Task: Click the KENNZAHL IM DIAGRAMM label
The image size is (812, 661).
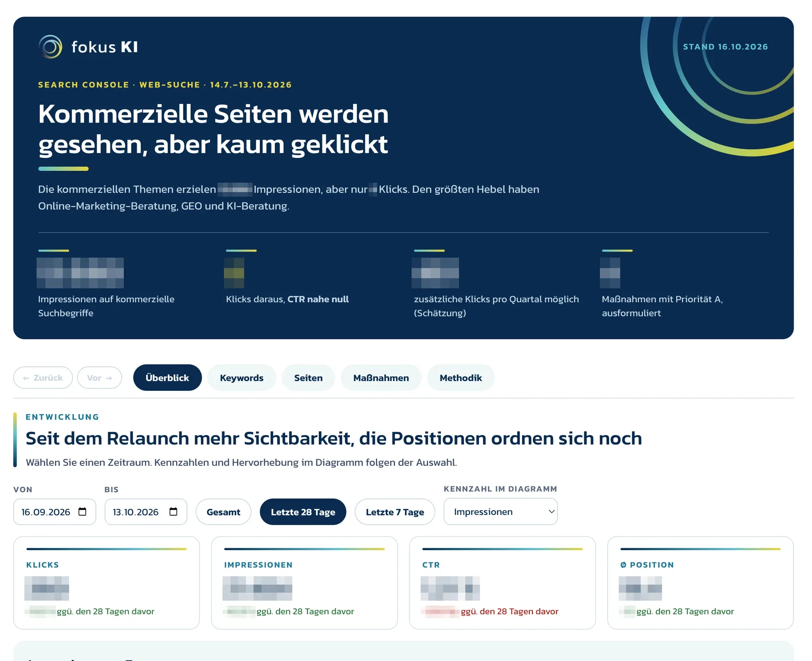Action: click(500, 489)
